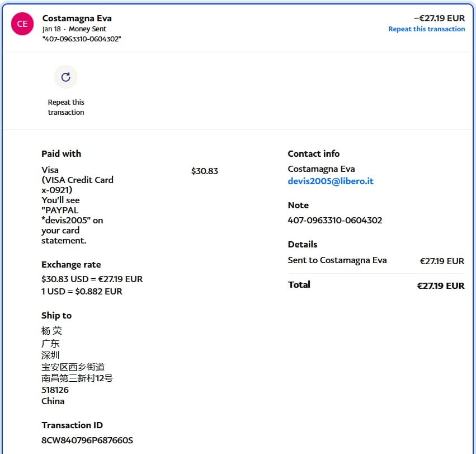Click the 1 USD = $0.882 EUR rate line
This screenshot has height=454, width=476.
click(82, 291)
